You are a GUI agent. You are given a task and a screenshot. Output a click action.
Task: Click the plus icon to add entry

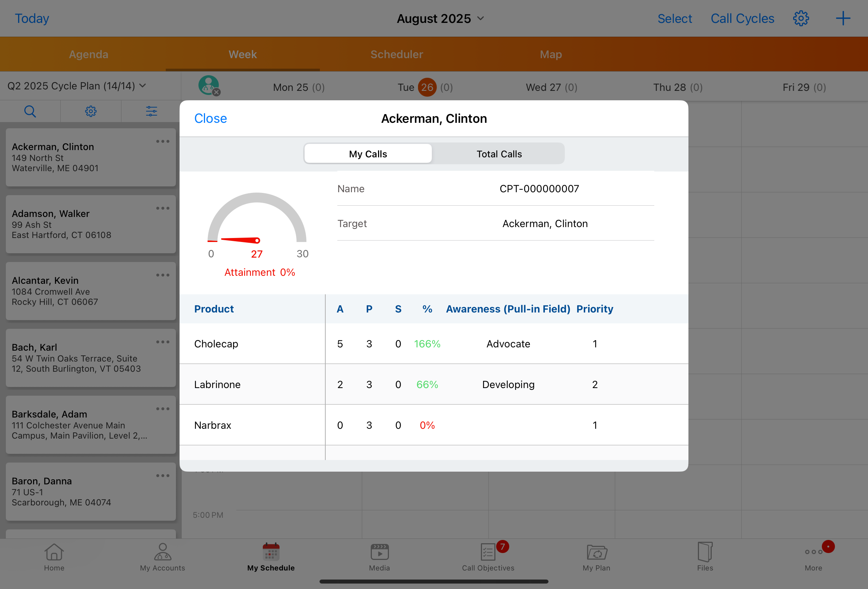tap(843, 18)
